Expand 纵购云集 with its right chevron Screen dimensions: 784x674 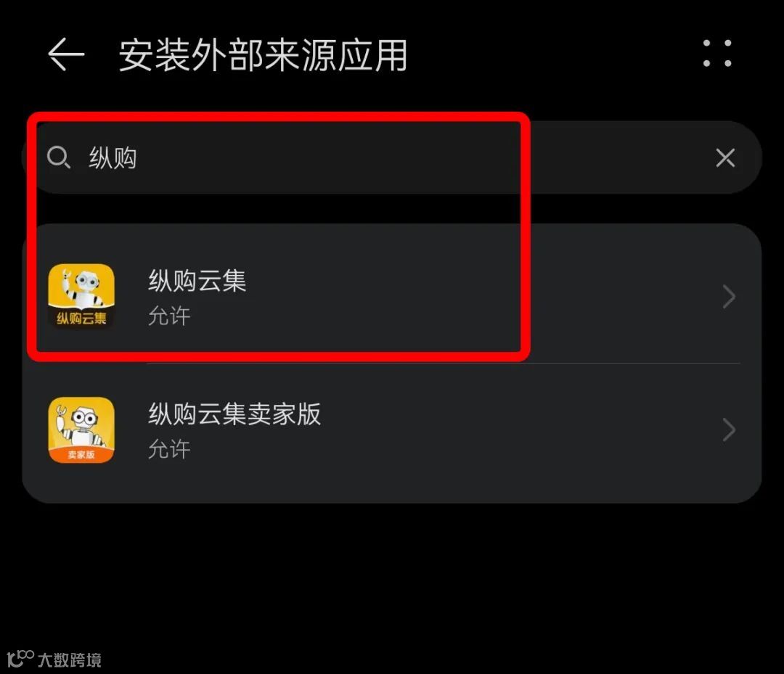click(x=729, y=297)
